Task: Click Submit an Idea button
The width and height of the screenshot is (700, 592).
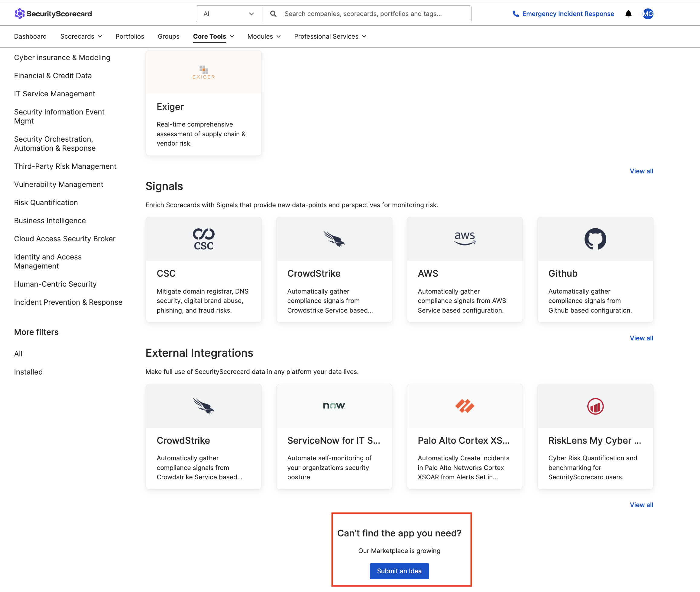Action: pos(399,571)
